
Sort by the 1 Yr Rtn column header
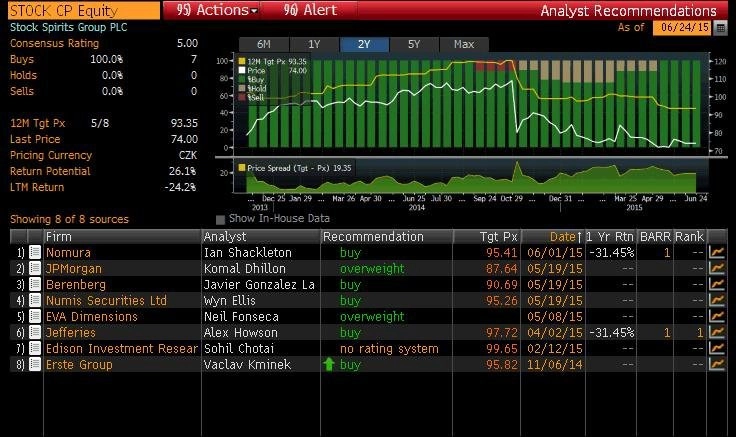point(610,237)
